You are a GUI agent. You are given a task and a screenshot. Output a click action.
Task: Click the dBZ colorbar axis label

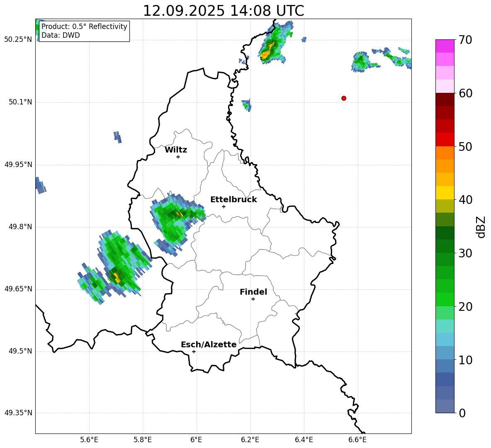pos(481,227)
